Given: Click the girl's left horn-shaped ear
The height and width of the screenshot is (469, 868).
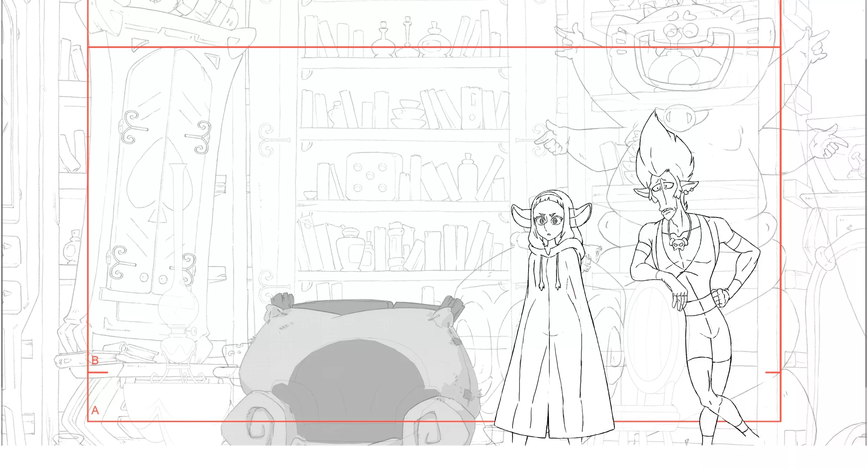Looking at the screenshot, I should point(520,215).
